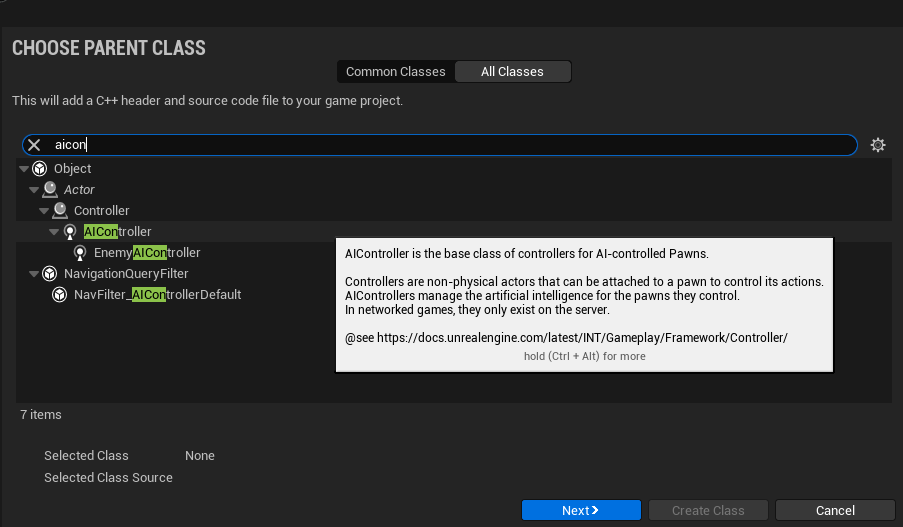
Task: Clear the class search text with X icon
Action: [34, 145]
